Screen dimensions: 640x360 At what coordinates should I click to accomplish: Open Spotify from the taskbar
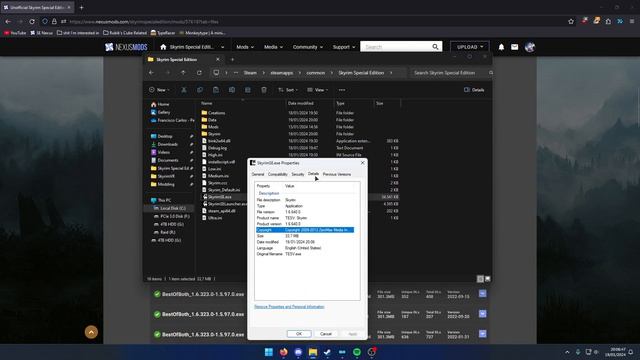pos(357,352)
